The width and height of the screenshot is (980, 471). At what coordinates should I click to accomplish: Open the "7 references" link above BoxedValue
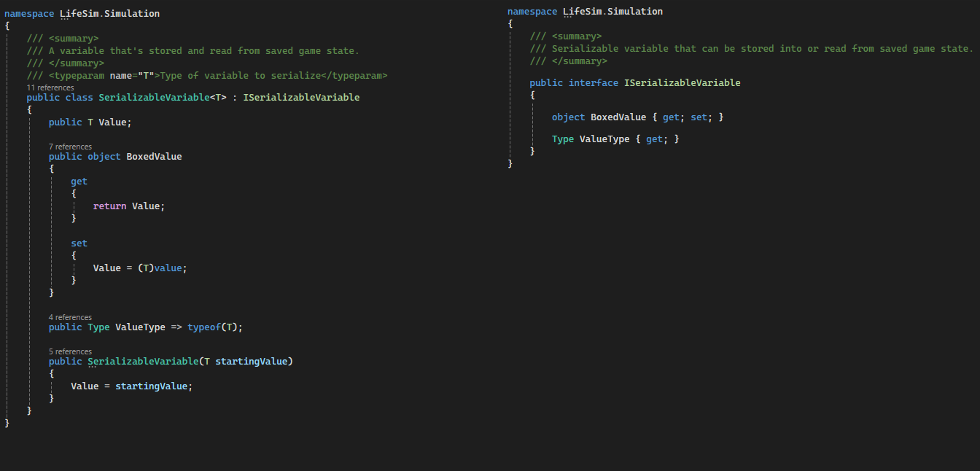[70, 147]
